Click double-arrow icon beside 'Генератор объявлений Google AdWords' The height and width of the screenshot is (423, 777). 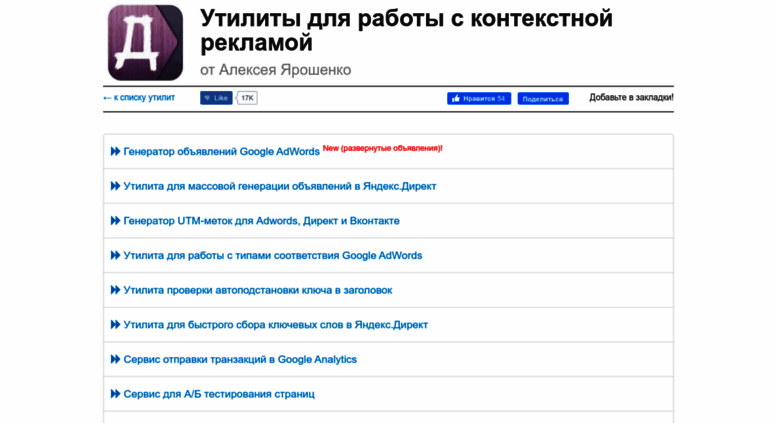click(115, 151)
